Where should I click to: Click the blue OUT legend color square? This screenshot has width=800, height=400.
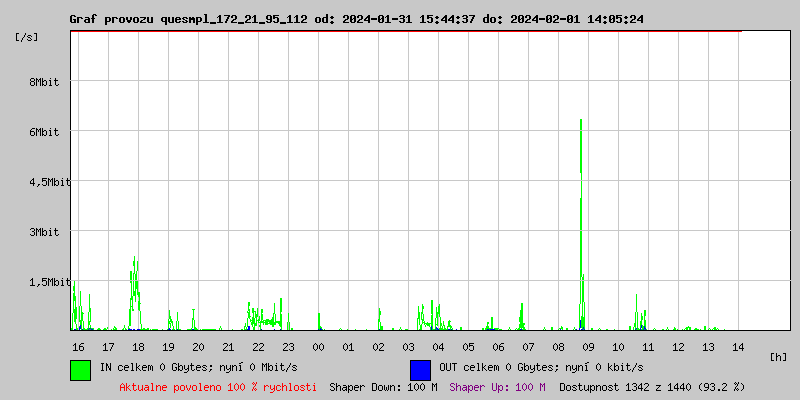(x=420, y=369)
